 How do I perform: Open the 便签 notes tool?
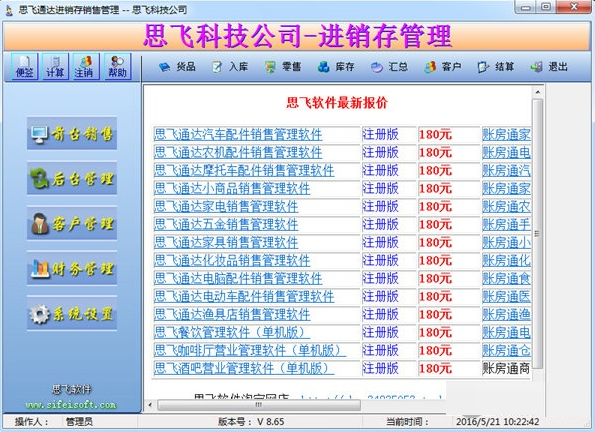[25, 66]
